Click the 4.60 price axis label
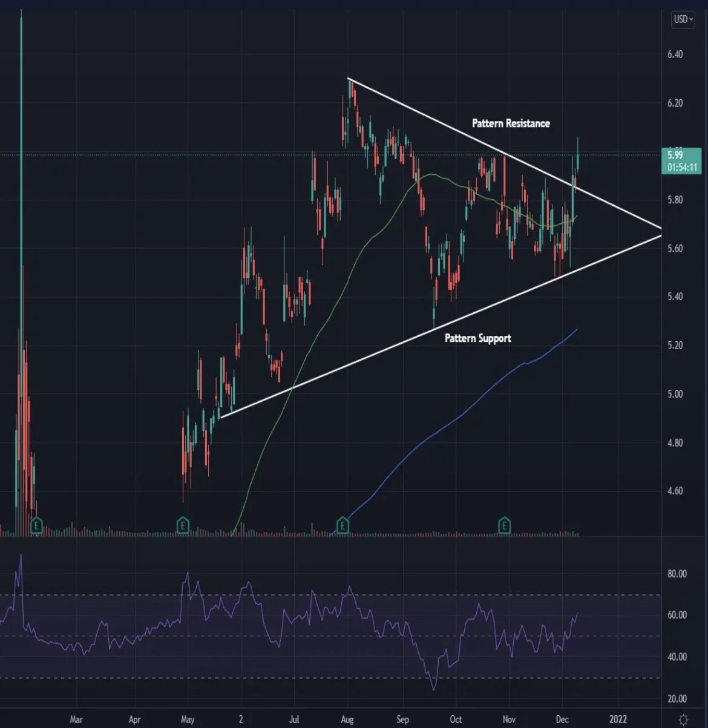The image size is (708, 728). click(675, 491)
